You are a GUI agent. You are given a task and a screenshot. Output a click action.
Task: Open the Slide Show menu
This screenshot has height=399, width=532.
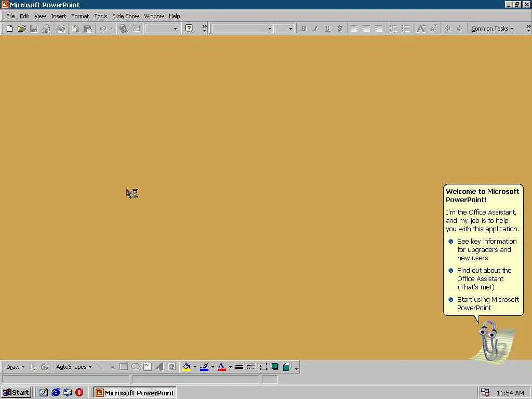coord(126,16)
